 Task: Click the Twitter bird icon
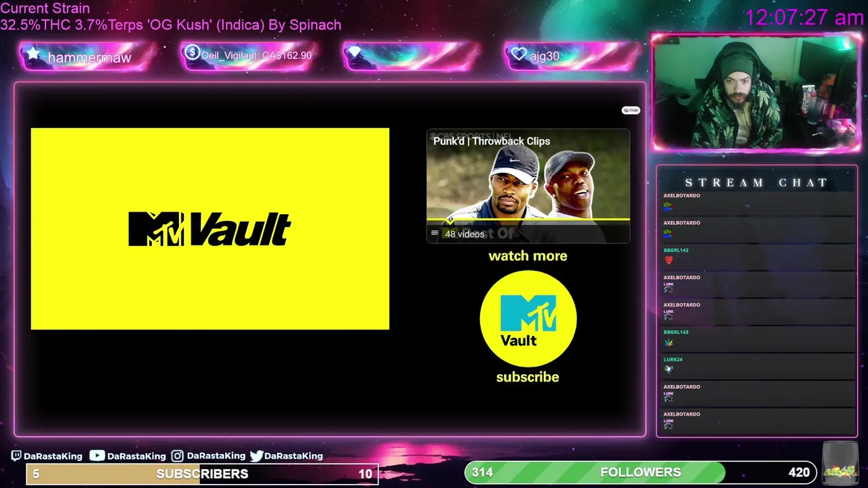pos(256,456)
